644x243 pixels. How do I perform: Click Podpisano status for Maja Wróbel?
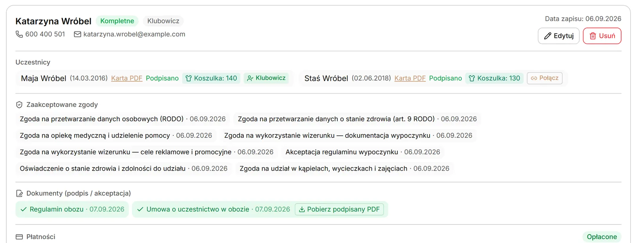162,78
